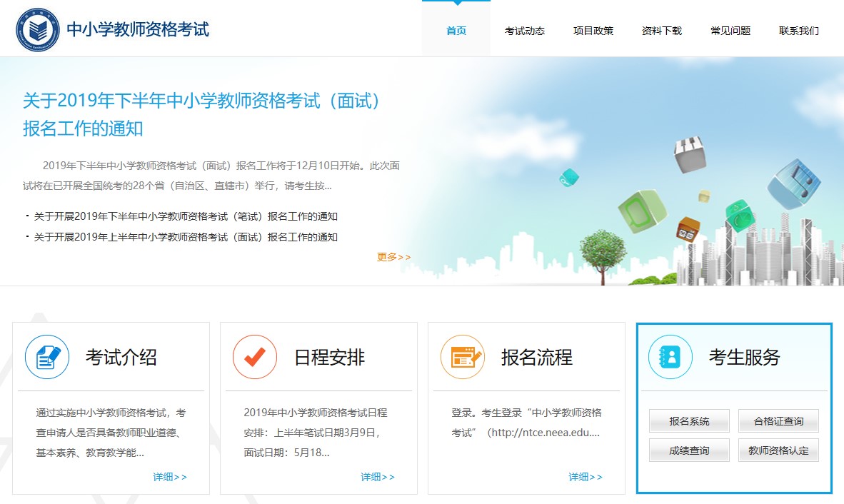Viewport: 844px width, 504px height.
Task: Open the 下半年（笔试）报名工作的通知 link
Action: 186,216
